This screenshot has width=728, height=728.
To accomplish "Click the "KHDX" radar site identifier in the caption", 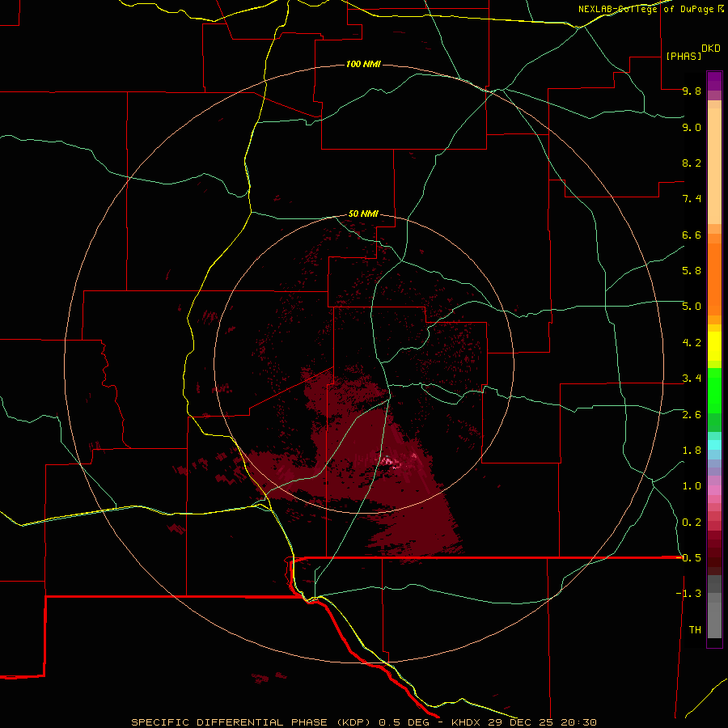I will [x=466, y=722].
